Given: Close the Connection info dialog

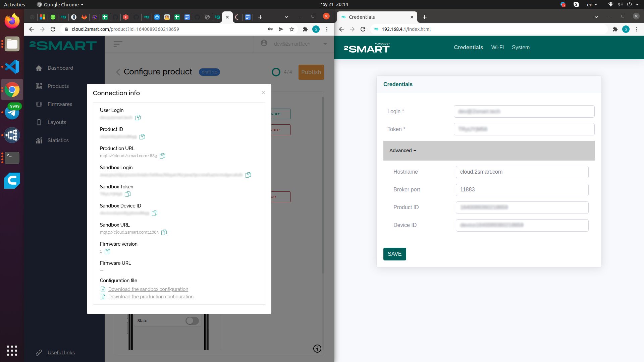Looking at the screenshot, I should tap(263, 93).
